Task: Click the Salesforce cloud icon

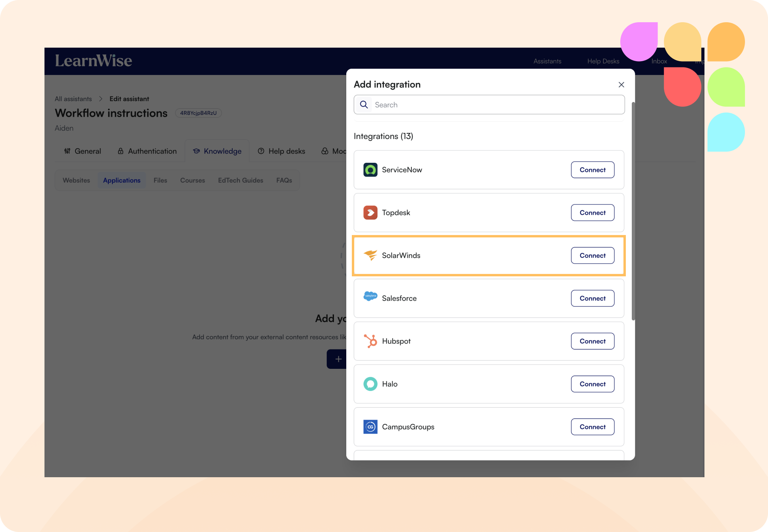Action: click(370, 297)
